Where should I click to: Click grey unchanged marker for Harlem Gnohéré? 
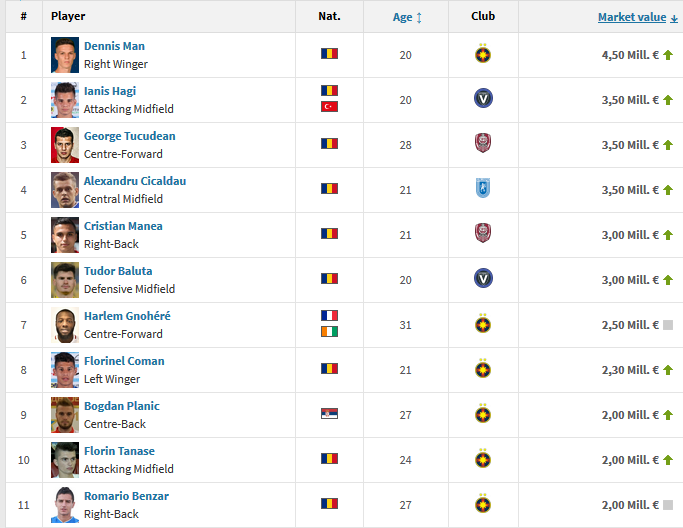click(x=668, y=325)
